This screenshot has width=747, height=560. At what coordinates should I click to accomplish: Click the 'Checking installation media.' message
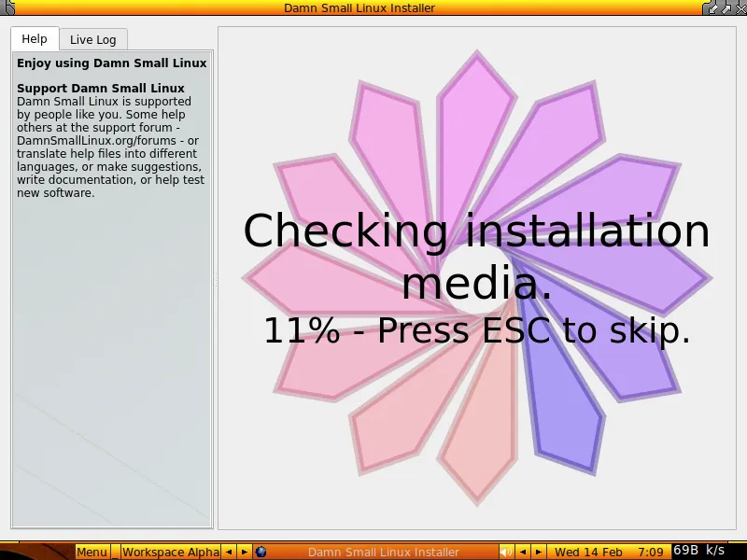coord(477,256)
